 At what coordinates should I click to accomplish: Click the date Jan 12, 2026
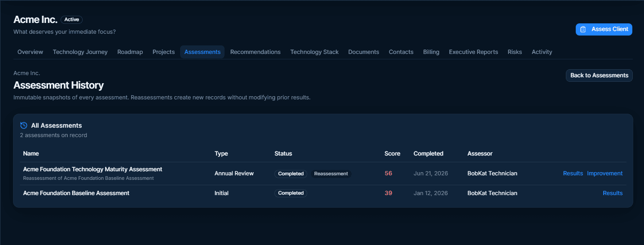click(x=431, y=193)
